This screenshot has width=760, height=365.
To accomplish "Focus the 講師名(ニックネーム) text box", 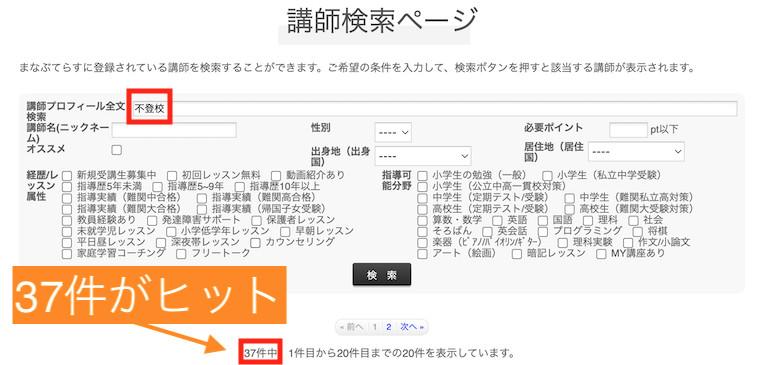I will (174, 130).
